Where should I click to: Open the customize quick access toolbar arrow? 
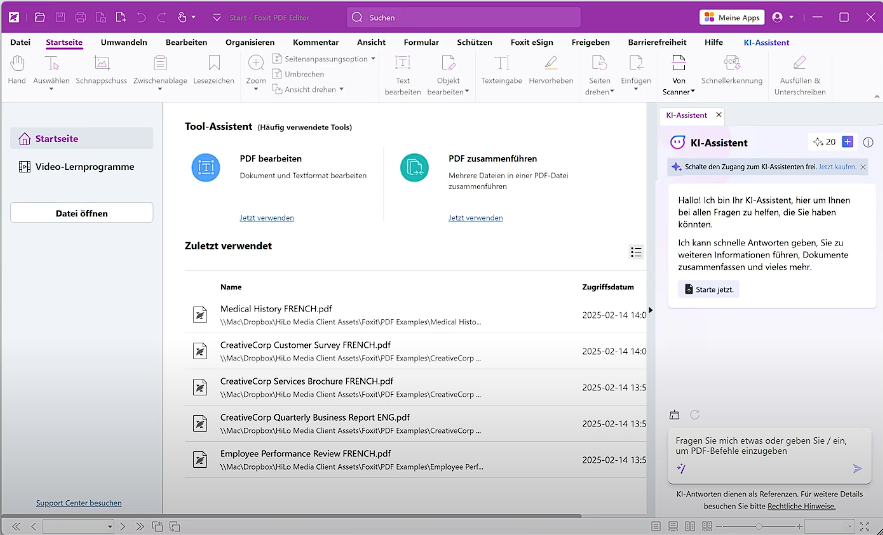click(217, 17)
